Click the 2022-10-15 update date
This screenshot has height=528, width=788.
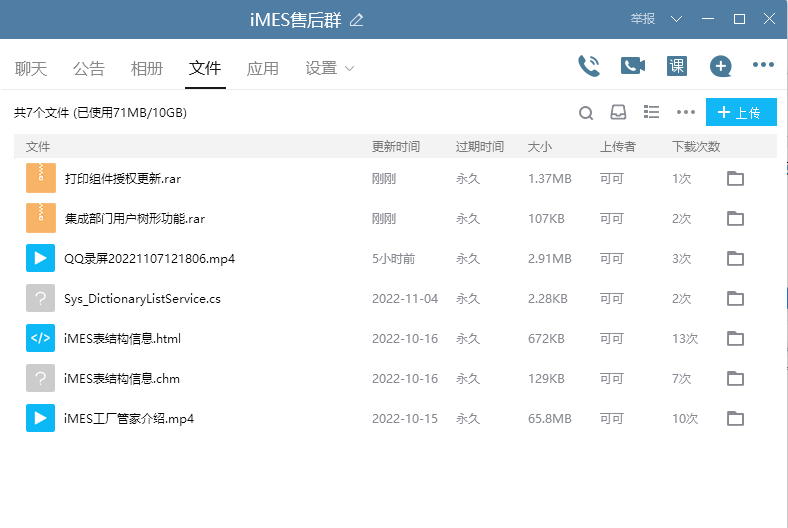point(405,418)
